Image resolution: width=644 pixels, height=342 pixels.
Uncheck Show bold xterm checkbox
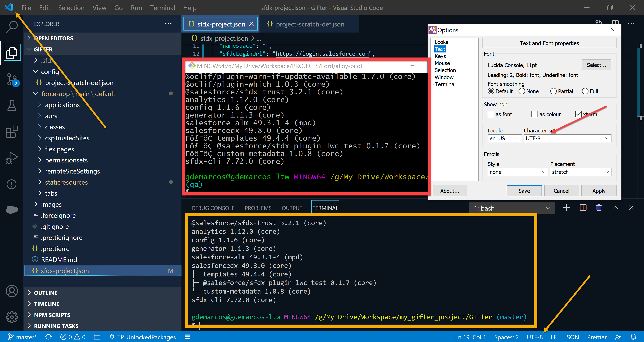pyautogui.click(x=578, y=114)
